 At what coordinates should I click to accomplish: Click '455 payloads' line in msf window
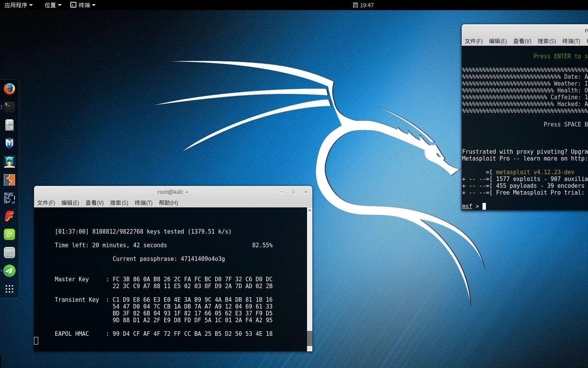(x=525, y=186)
